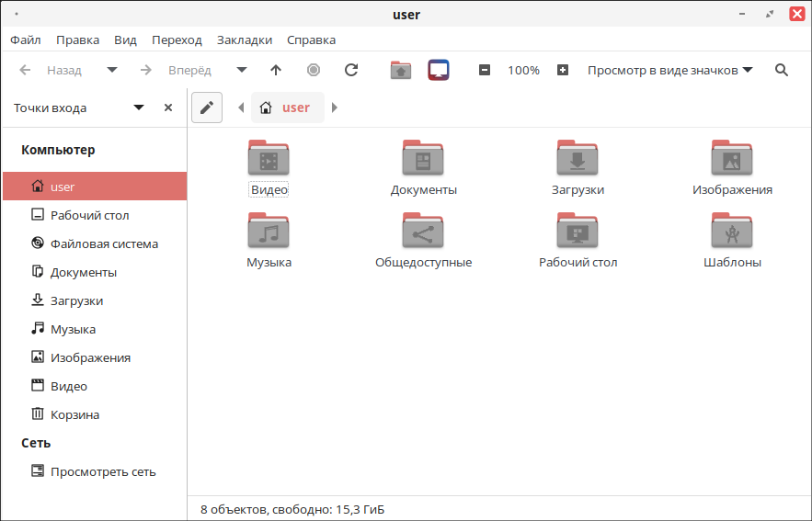This screenshot has width=812, height=521.
Task: Close the sidebar with the X
Action: pyautogui.click(x=168, y=108)
